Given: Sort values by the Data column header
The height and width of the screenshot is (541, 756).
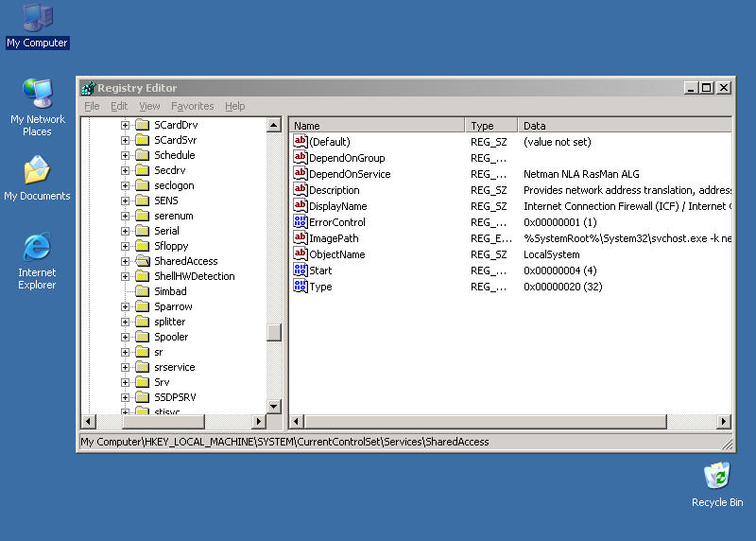Looking at the screenshot, I should pos(625,126).
